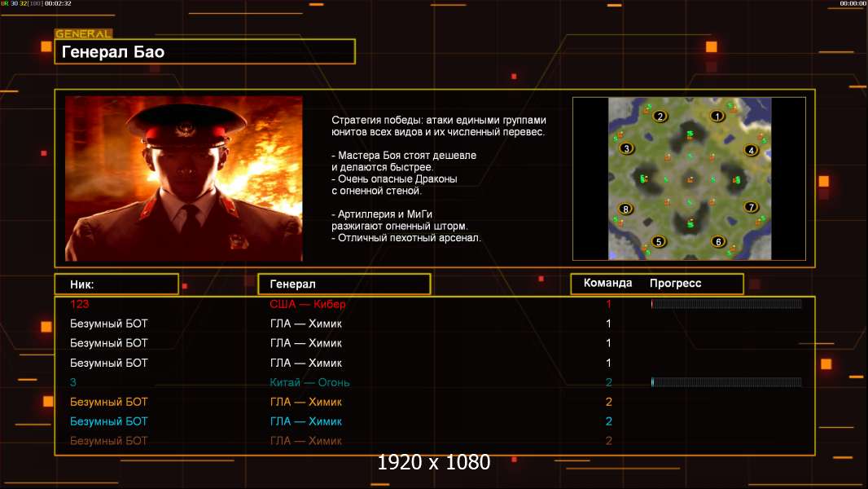Screen dimensions: 868x489
Task: Pick start position 4 on the map
Action: point(752,150)
